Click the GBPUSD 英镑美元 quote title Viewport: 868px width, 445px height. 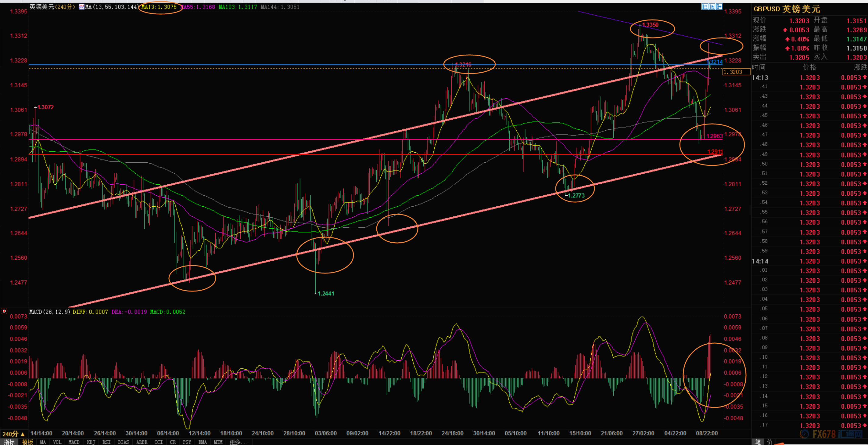click(x=787, y=9)
